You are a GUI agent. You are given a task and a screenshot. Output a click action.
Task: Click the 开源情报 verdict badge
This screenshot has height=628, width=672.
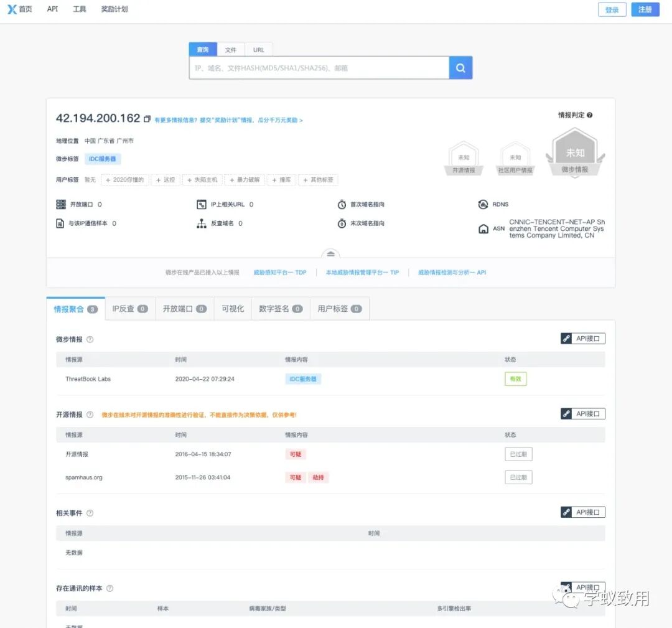click(464, 159)
